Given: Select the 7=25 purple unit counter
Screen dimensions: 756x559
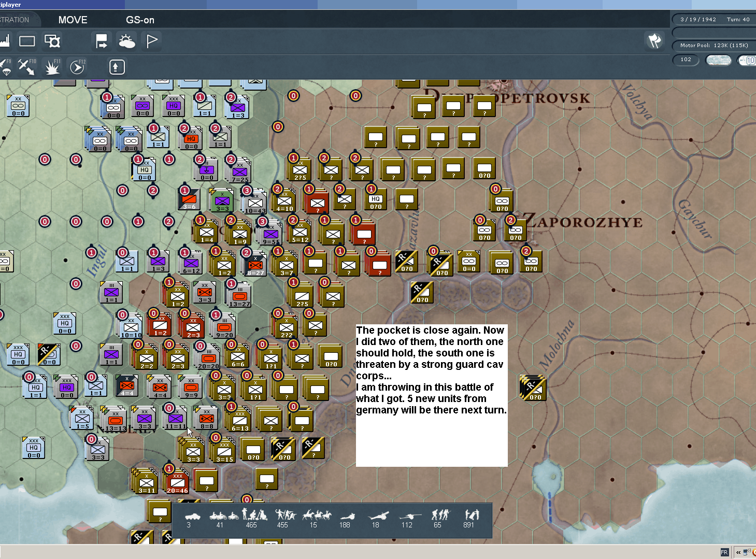Looking at the screenshot, I should click(x=239, y=171).
